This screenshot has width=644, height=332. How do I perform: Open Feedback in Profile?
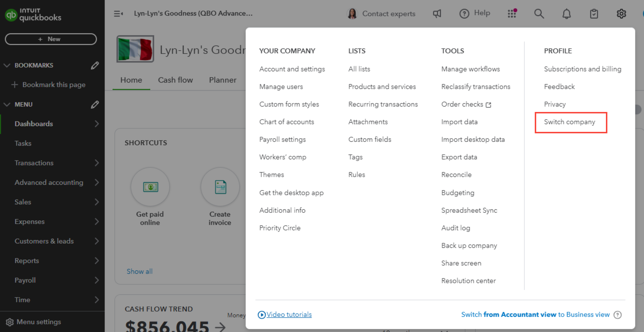559,87
